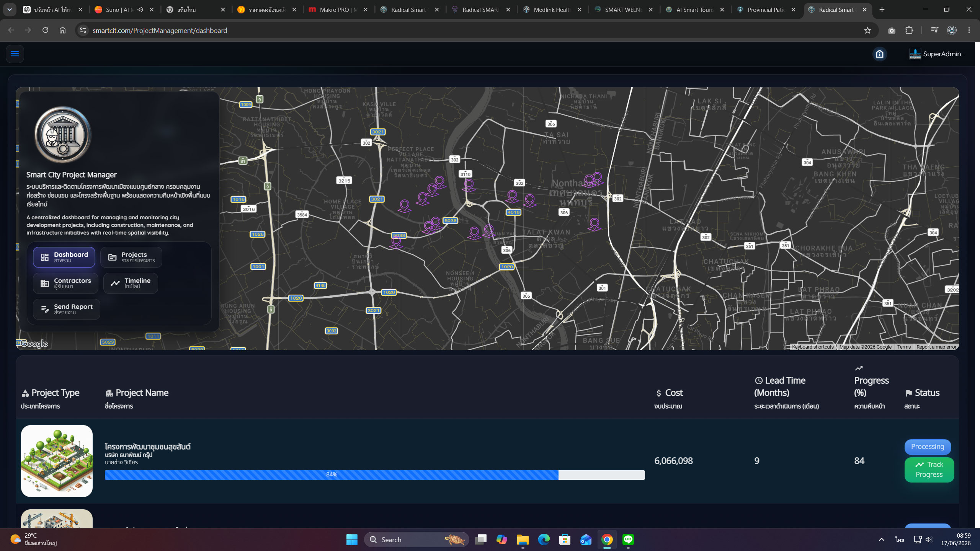Click Report a map error link
Screen dimensions: 980x551
click(x=936, y=347)
